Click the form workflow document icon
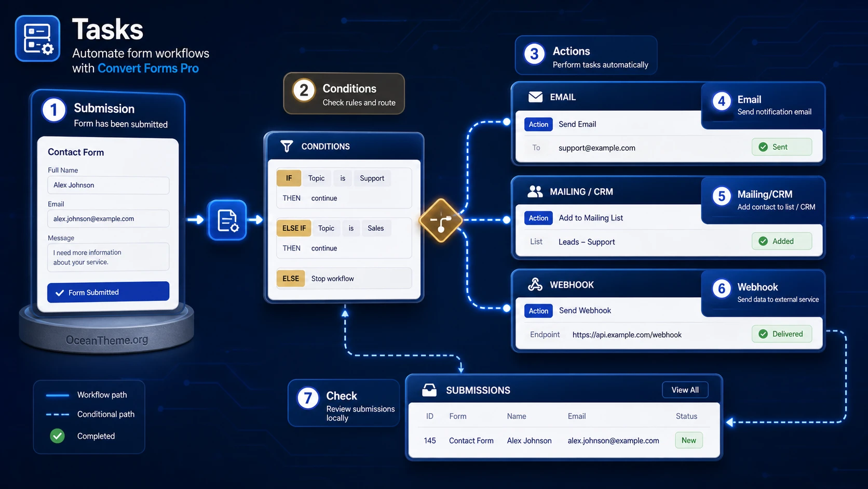This screenshot has width=868, height=489. (x=227, y=220)
